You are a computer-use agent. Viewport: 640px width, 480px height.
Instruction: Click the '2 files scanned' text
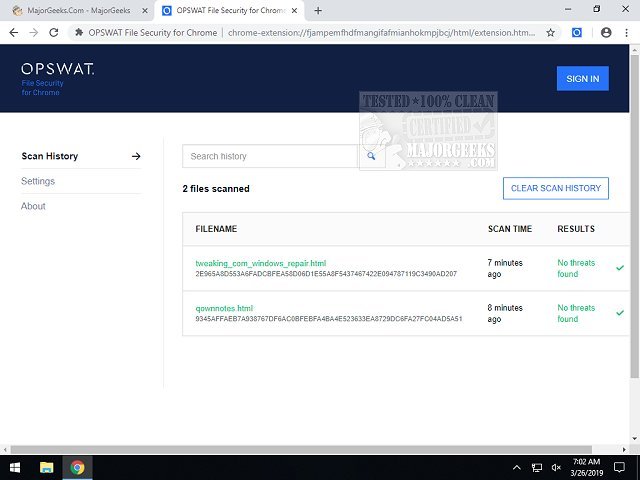(216, 189)
